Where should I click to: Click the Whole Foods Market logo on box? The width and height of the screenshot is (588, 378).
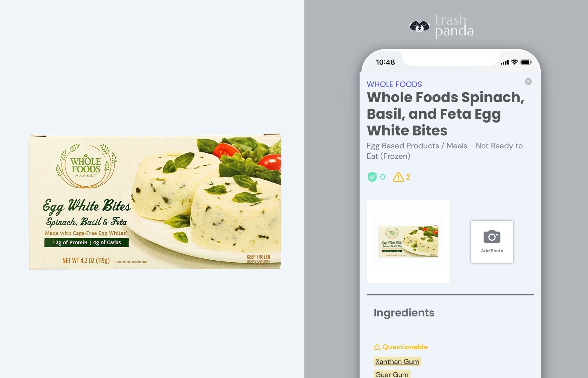[x=86, y=166]
